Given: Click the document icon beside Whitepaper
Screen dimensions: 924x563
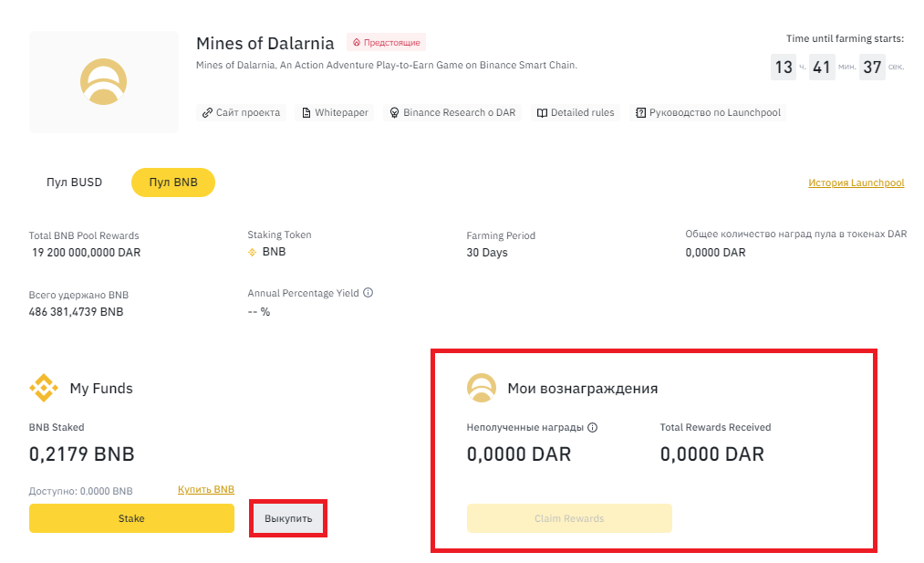Looking at the screenshot, I should [x=306, y=112].
